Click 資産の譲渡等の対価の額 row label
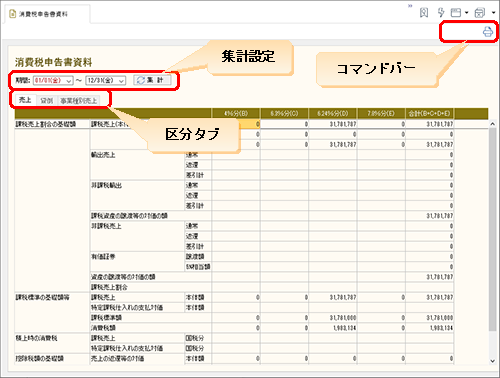The width and height of the screenshot is (500, 378). click(x=123, y=277)
